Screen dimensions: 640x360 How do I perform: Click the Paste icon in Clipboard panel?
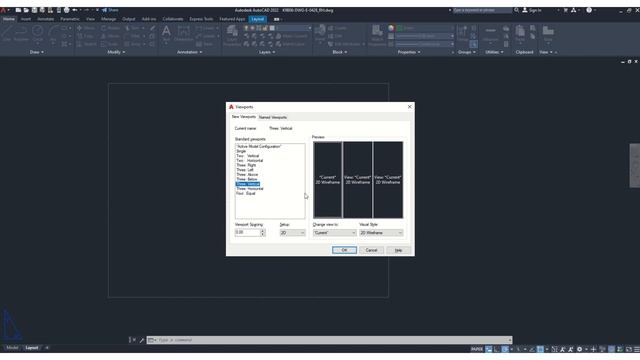point(520,33)
